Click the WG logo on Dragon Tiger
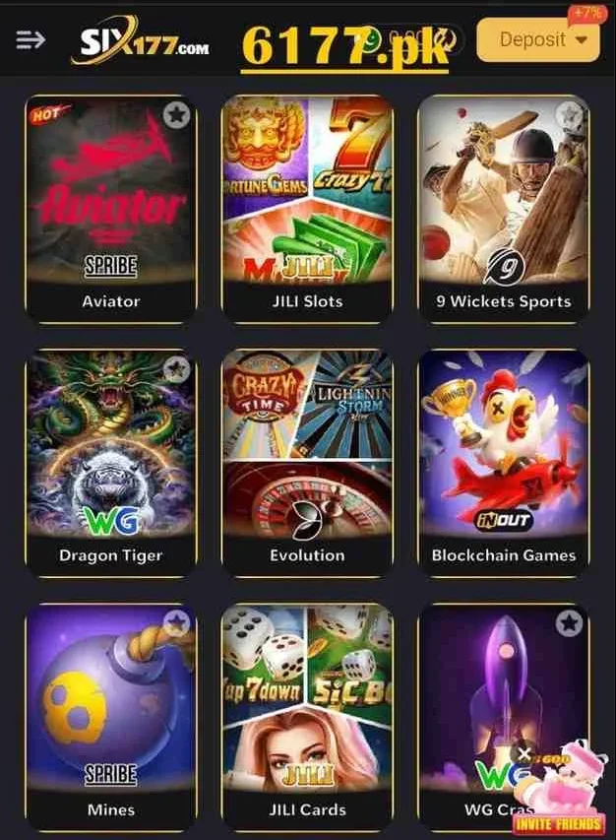 [x=111, y=519]
